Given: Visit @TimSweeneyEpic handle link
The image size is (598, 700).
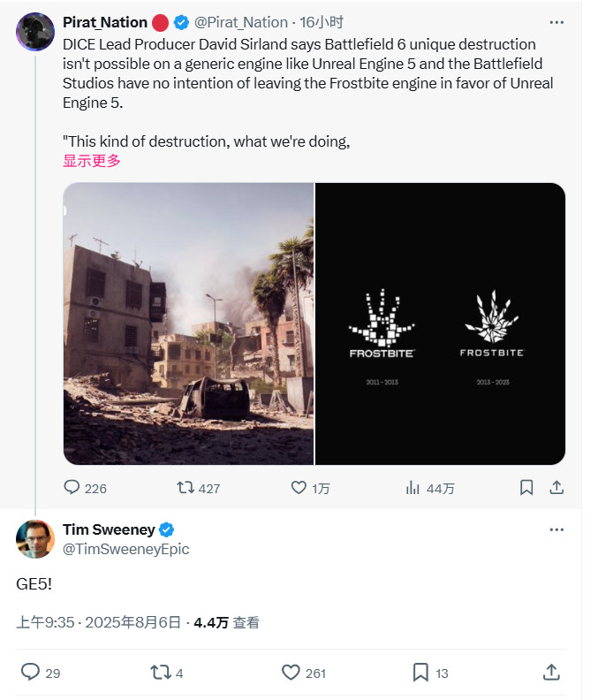Looking at the screenshot, I should tap(125, 549).
